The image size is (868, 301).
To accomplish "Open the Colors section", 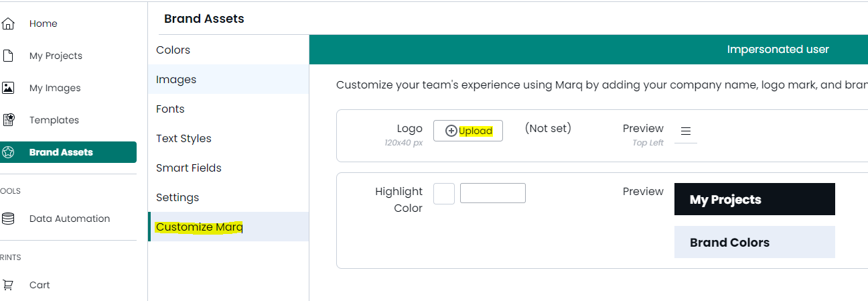I will (x=173, y=50).
